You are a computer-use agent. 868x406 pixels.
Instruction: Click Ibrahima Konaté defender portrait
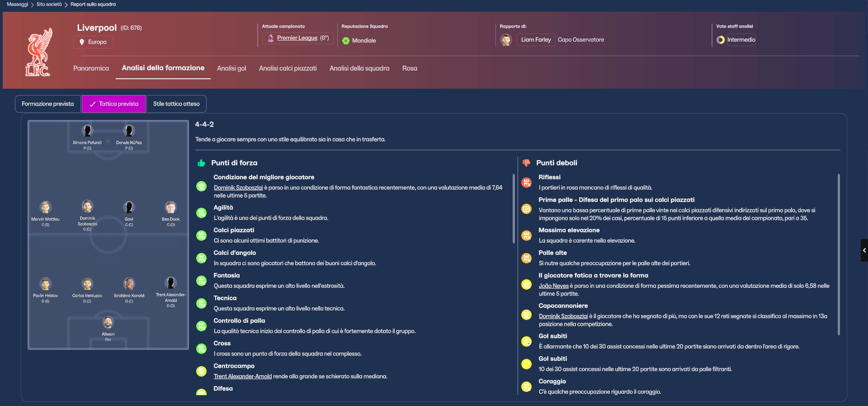[129, 284]
